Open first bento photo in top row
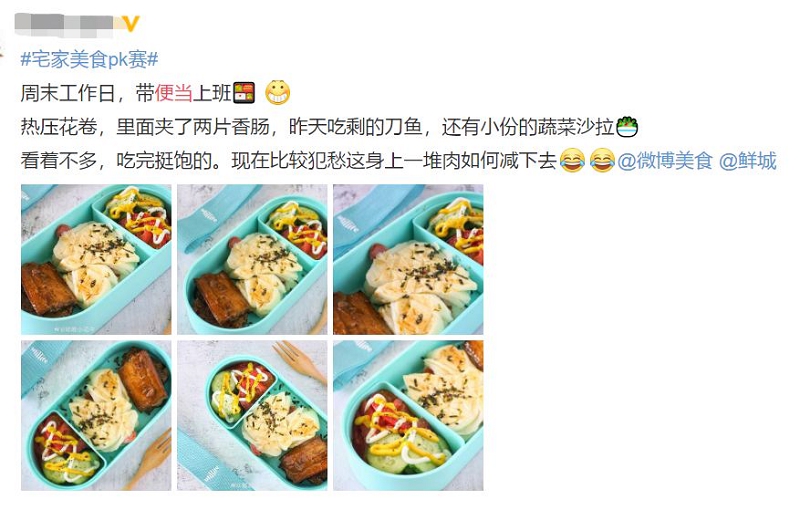This screenshot has height=510, width=800. pos(96,260)
